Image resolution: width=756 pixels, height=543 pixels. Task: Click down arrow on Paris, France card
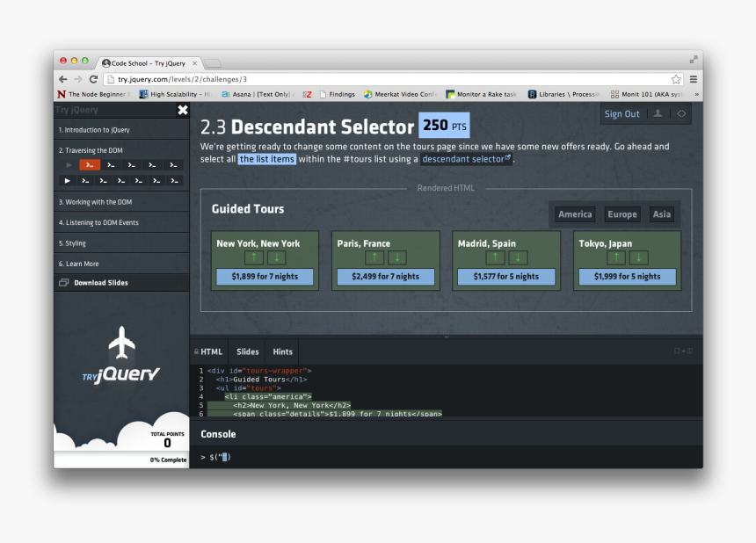[397, 257]
